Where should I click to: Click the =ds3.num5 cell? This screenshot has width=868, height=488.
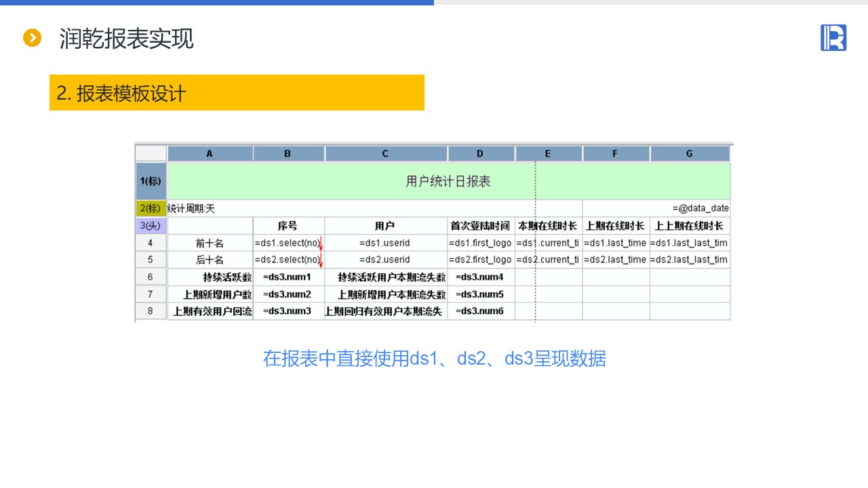pos(481,294)
